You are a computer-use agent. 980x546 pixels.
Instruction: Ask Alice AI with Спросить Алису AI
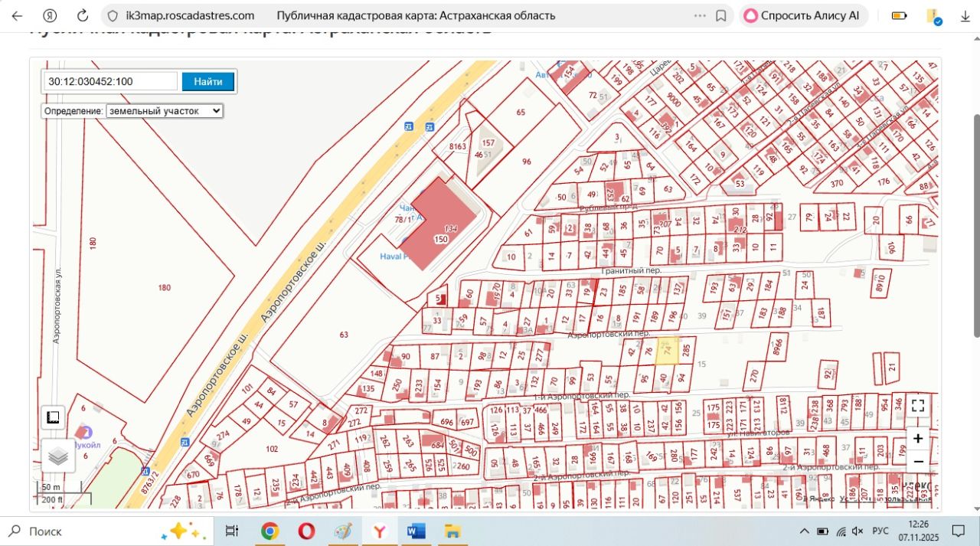(802, 15)
